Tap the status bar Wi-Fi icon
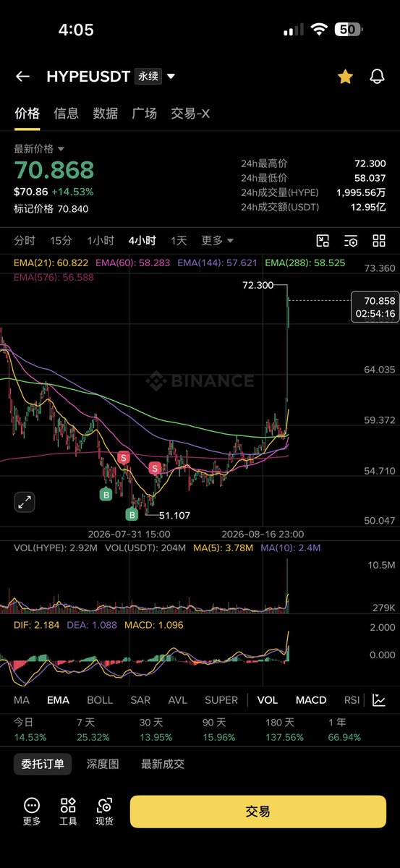 click(319, 30)
